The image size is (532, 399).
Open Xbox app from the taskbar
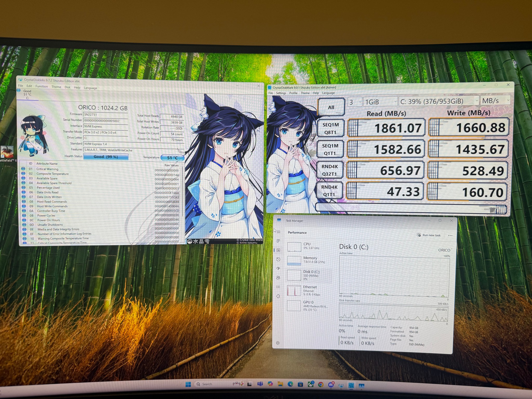pos(311,384)
